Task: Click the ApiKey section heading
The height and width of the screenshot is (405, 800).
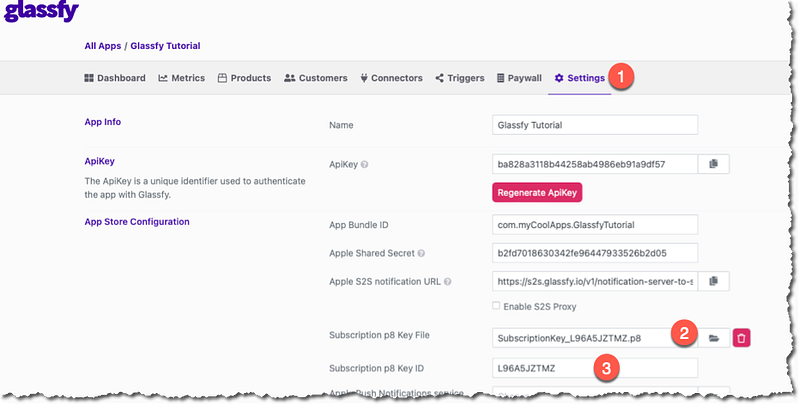Action: pos(99,161)
